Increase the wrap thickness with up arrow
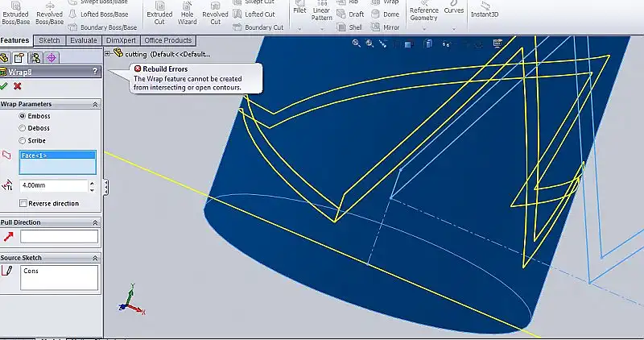Viewport: 644px width, 340px height. pyautogui.click(x=92, y=182)
